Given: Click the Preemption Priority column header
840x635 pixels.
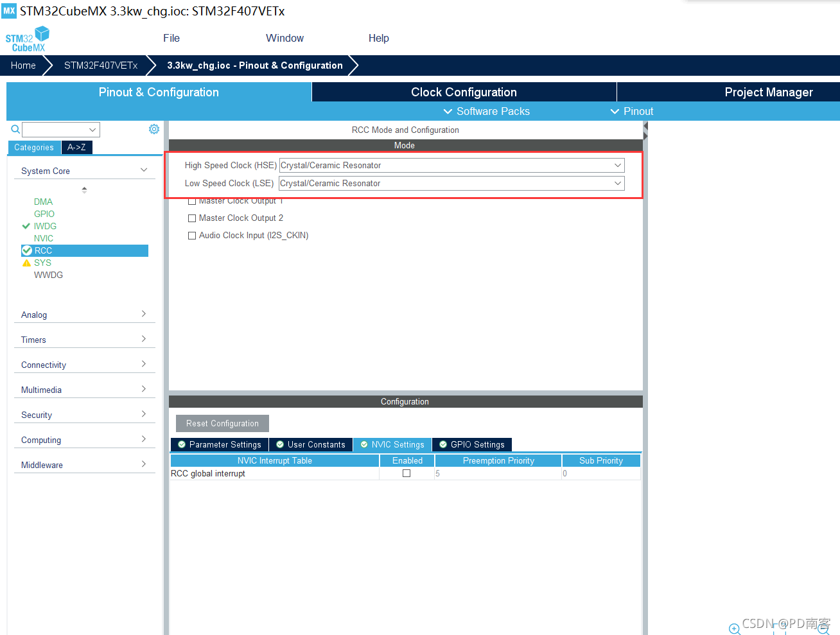Looking at the screenshot, I should coord(498,460).
